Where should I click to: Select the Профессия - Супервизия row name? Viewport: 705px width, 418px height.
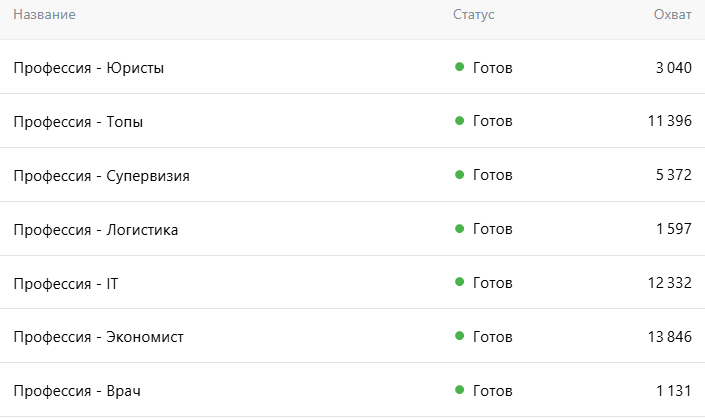pos(101,176)
